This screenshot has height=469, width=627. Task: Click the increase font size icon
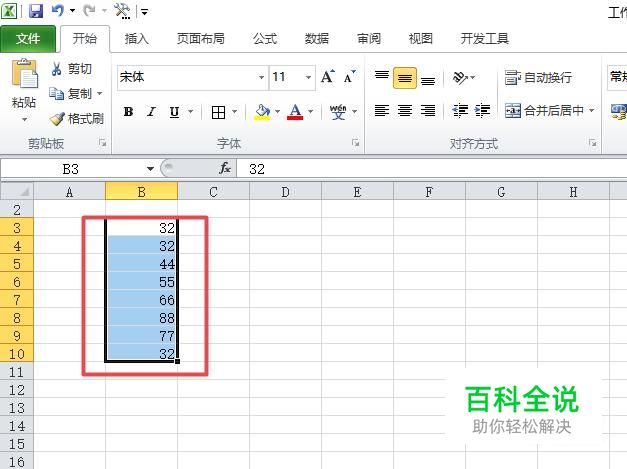click(328, 76)
